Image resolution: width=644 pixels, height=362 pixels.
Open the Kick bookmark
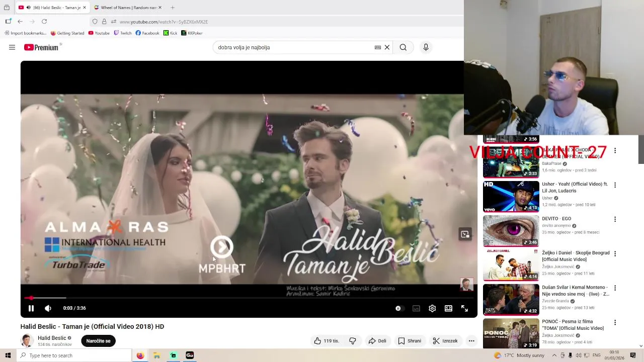(x=170, y=33)
